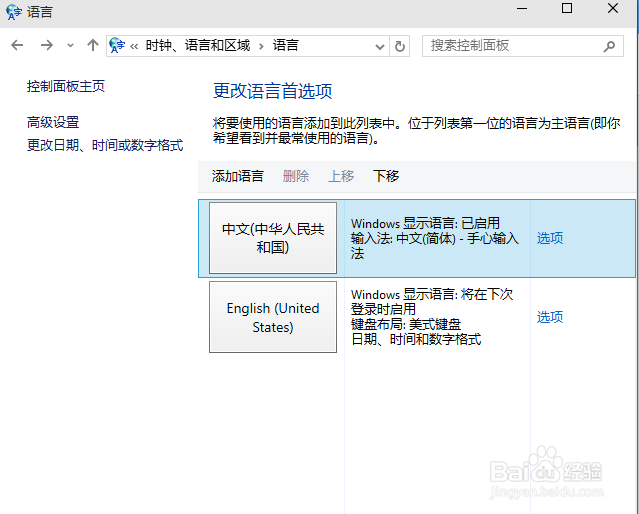639x514 pixels.
Task: Click the forward navigation arrow
Action: pos(47,45)
